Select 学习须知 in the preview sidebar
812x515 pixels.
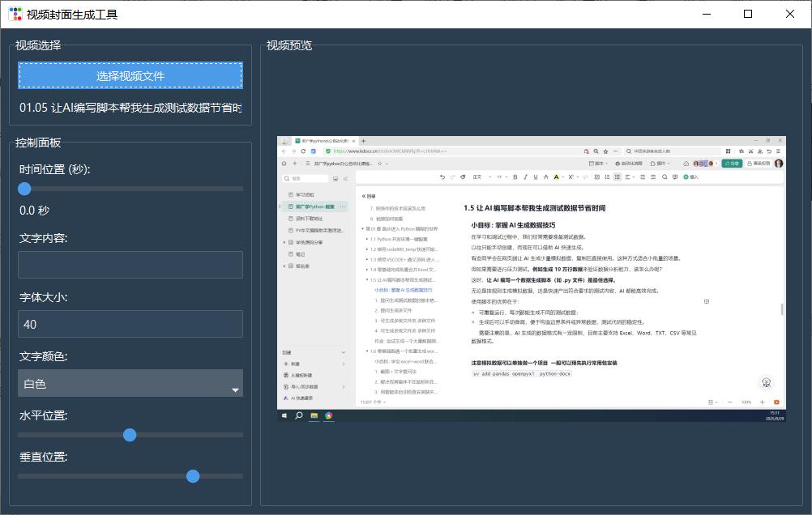(x=304, y=195)
